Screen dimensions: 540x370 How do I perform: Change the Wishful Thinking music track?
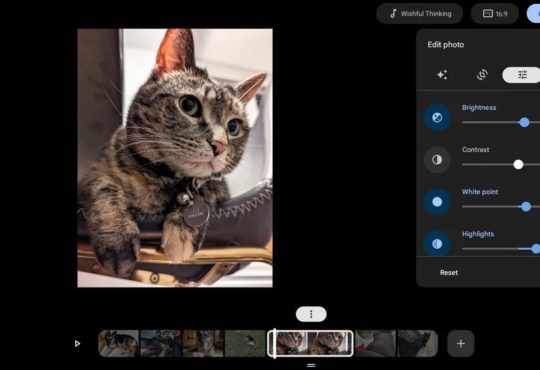[x=419, y=14]
